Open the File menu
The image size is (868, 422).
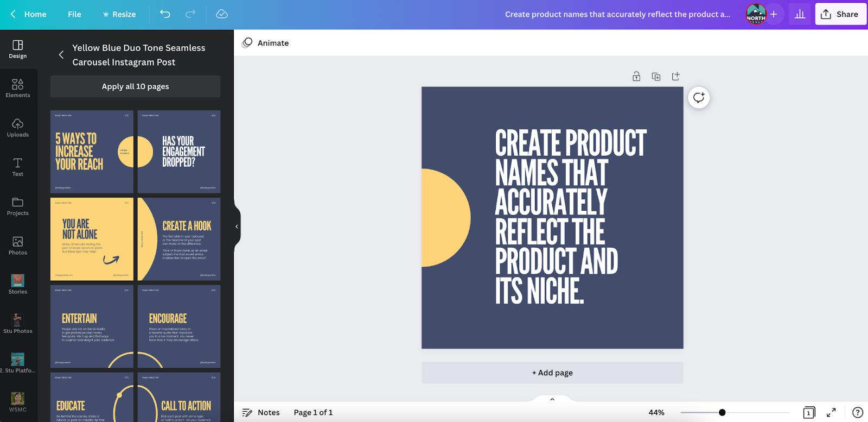(x=74, y=14)
